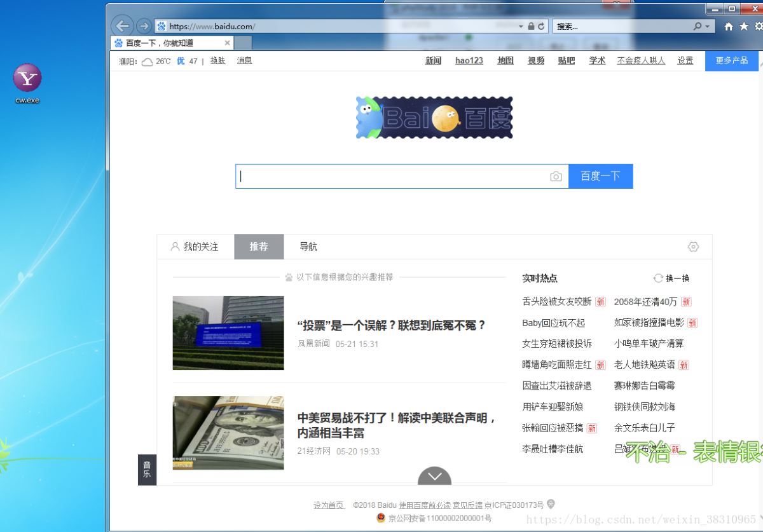Open the 音乐 sidebar panel
The image size is (763, 532).
coord(147,469)
